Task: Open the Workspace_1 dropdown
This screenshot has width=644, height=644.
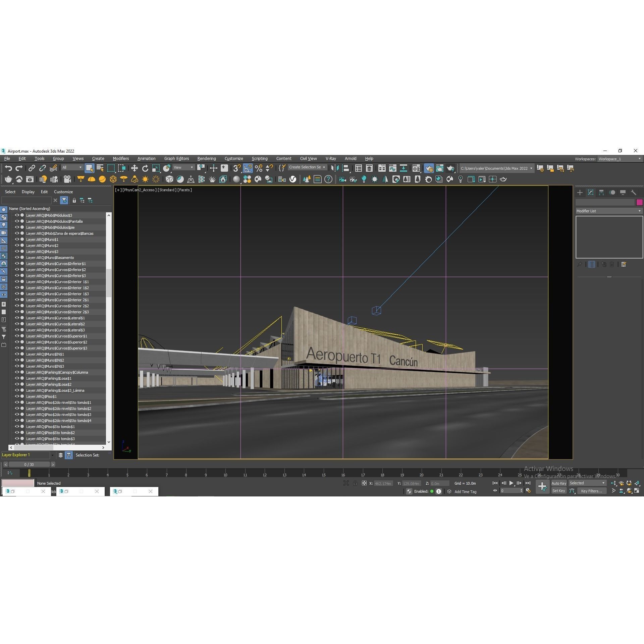Action: pyautogui.click(x=620, y=159)
